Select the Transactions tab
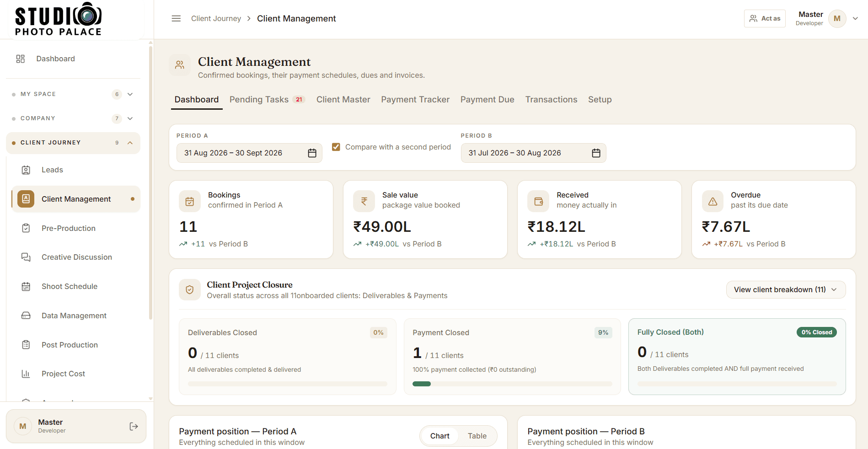The height and width of the screenshot is (449, 868). coord(551,100)
